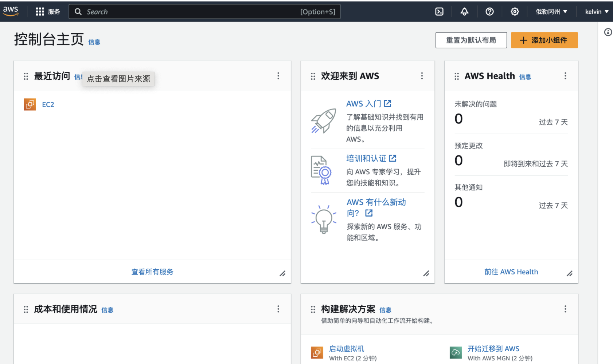Click 前往 AWS Health link
Image resolution: width=613 pixels, height=364 pixels.
[x=511, y=272]
